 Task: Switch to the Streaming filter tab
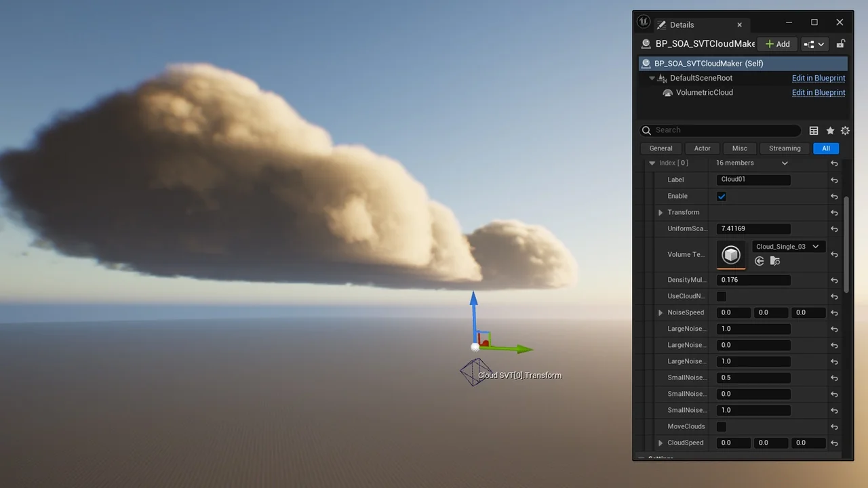click(x=784, y=148)
